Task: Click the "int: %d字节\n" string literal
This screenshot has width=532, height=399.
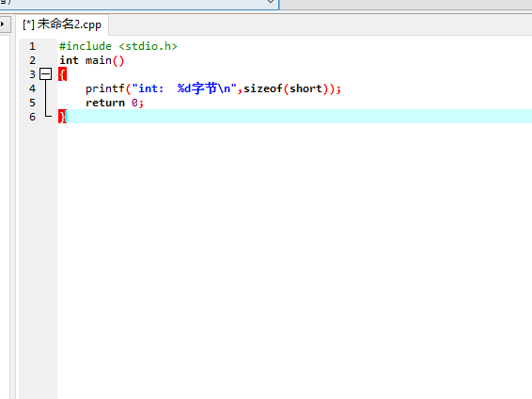Action: 184,88
